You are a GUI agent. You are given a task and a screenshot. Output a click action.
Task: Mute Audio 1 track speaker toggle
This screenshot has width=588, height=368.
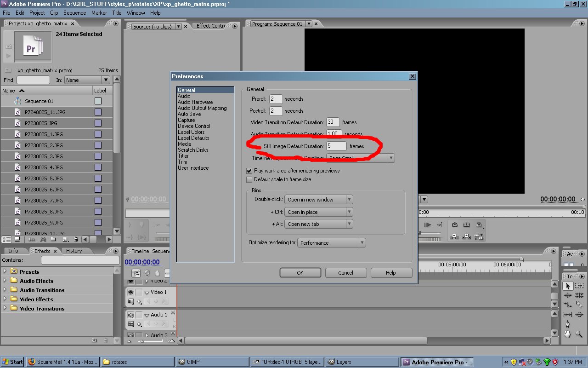(131, 315)
